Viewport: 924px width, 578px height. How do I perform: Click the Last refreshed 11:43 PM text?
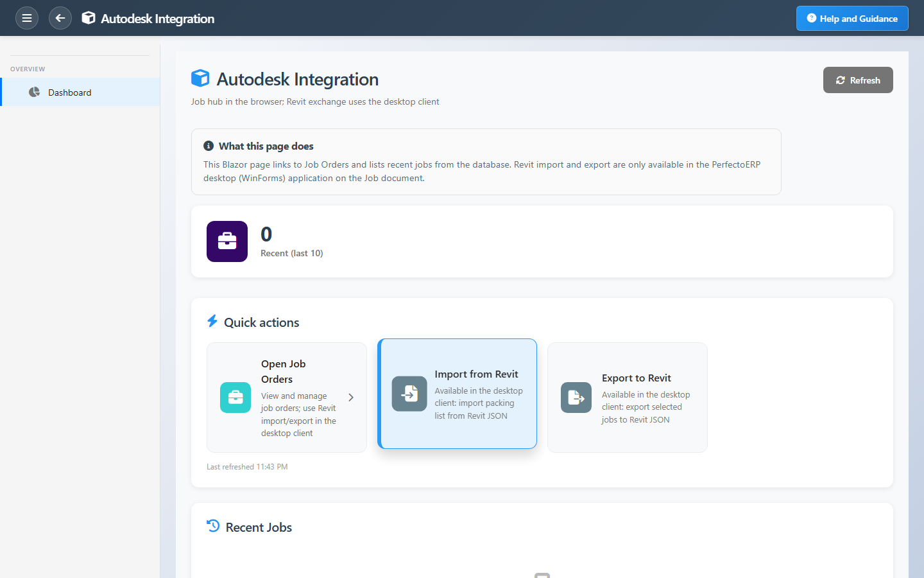point(247,467)
